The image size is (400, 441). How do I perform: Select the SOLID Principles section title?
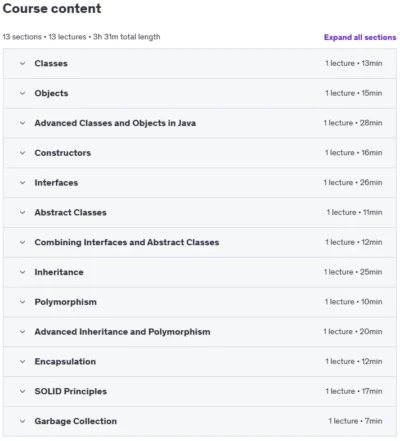71,391
